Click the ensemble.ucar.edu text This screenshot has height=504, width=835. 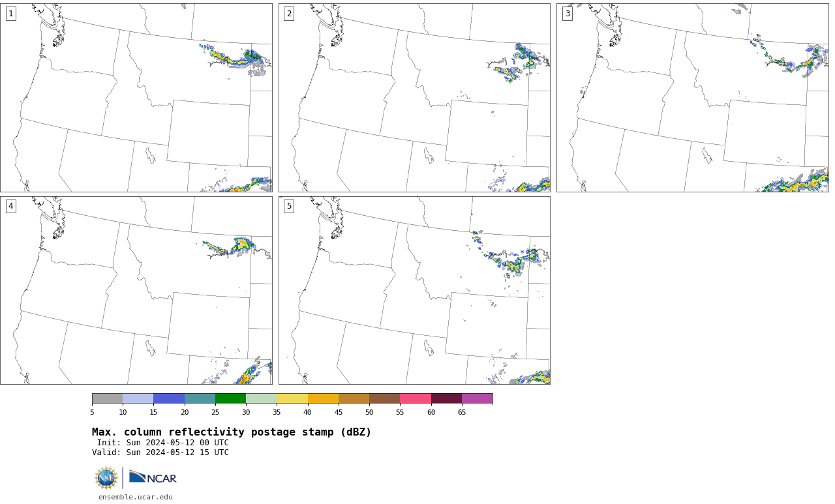(136, 497)
